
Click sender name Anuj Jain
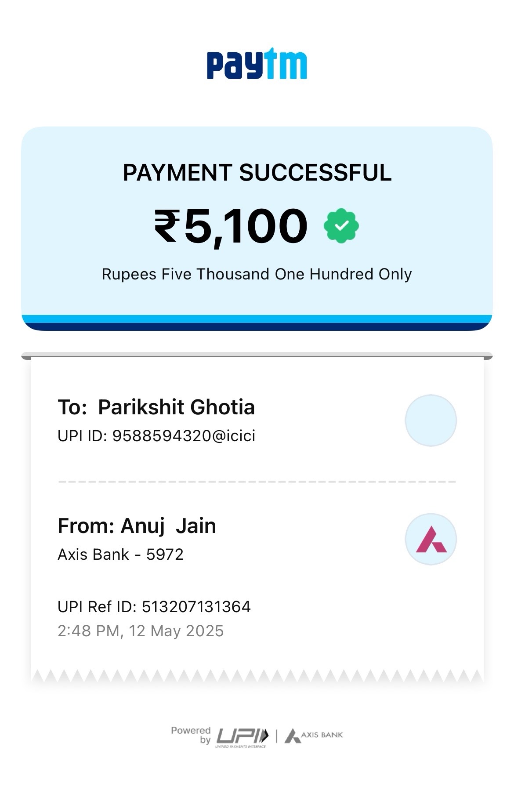[168, 526]
